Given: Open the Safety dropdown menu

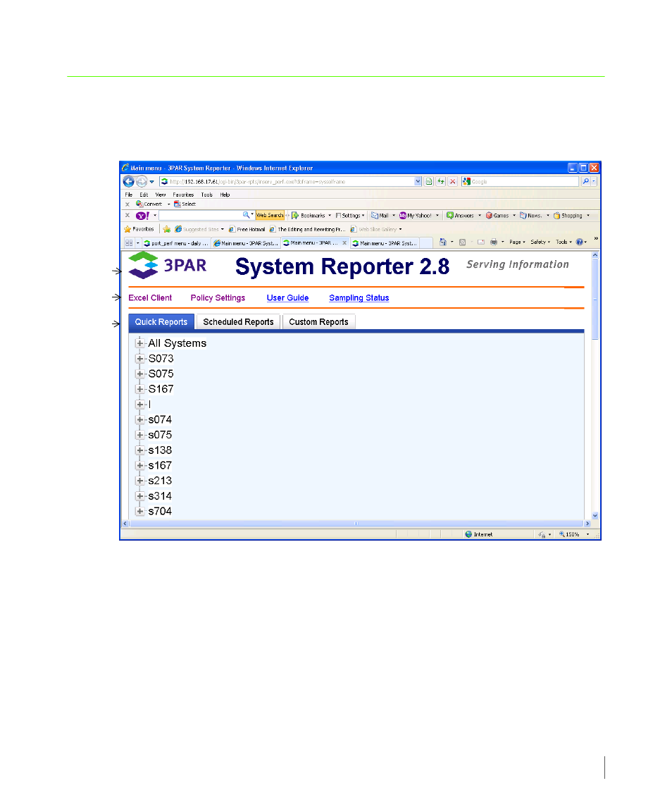Looking at the screenshot, I should tap(540, 242).
